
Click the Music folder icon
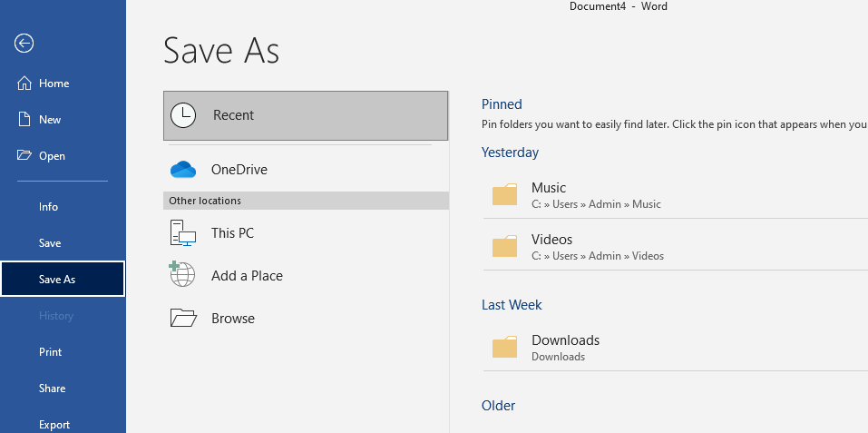coord(504,195)
